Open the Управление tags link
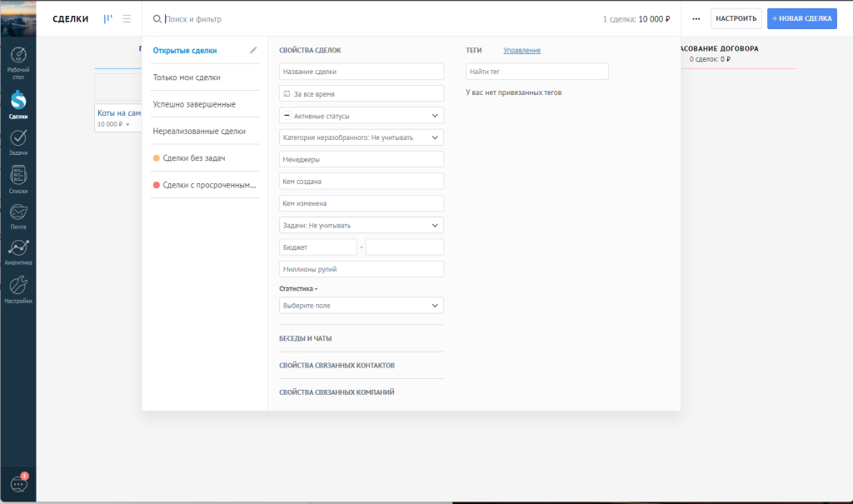This screenshot has height=504, width=853. click(x=521, y=51)
